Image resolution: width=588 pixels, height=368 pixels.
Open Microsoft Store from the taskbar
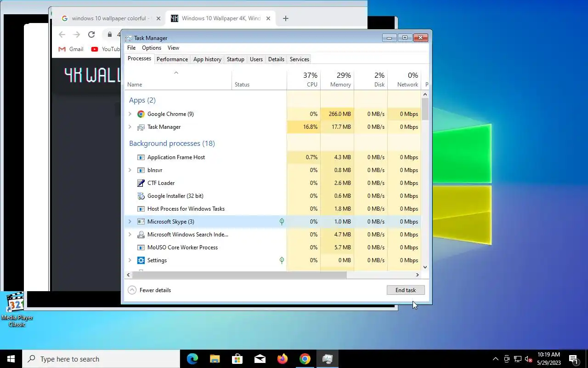coord(237,359)
